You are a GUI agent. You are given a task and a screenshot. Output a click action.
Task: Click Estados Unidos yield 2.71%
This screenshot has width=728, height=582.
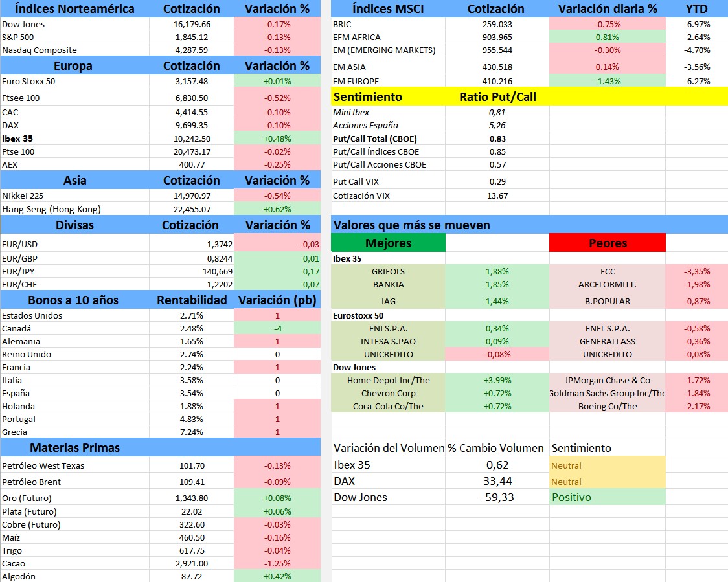point(192,315)
